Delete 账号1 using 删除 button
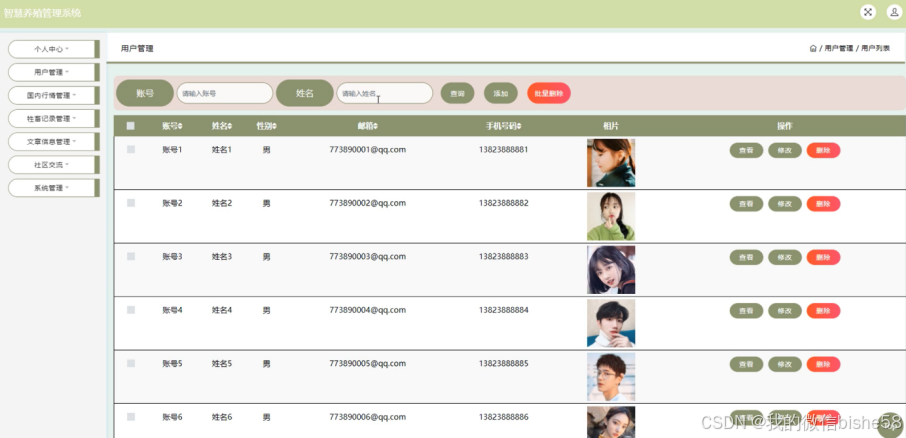This screenshot has width=906, height=438. [823, 150]
